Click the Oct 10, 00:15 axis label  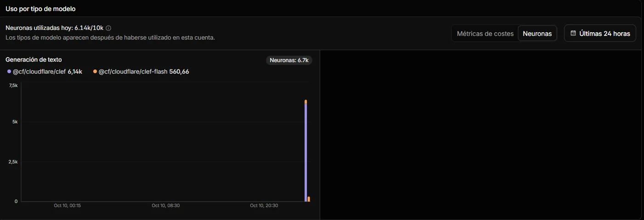67,206
